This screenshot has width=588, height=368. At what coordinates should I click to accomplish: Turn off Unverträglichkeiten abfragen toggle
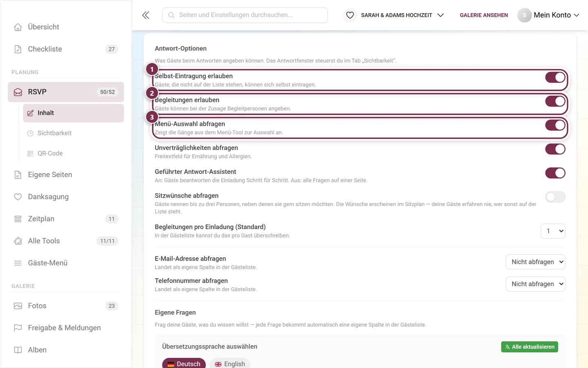[555, 149]
